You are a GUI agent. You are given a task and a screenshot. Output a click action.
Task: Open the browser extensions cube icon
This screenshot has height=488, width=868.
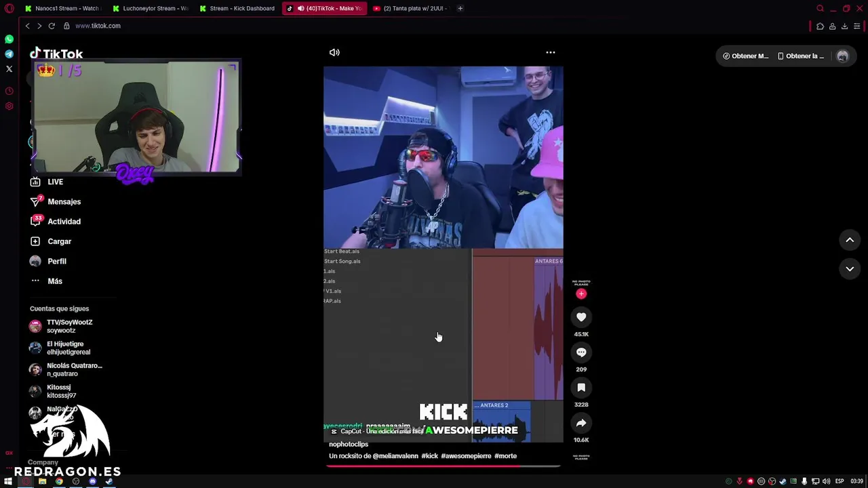tap(820, 26)
